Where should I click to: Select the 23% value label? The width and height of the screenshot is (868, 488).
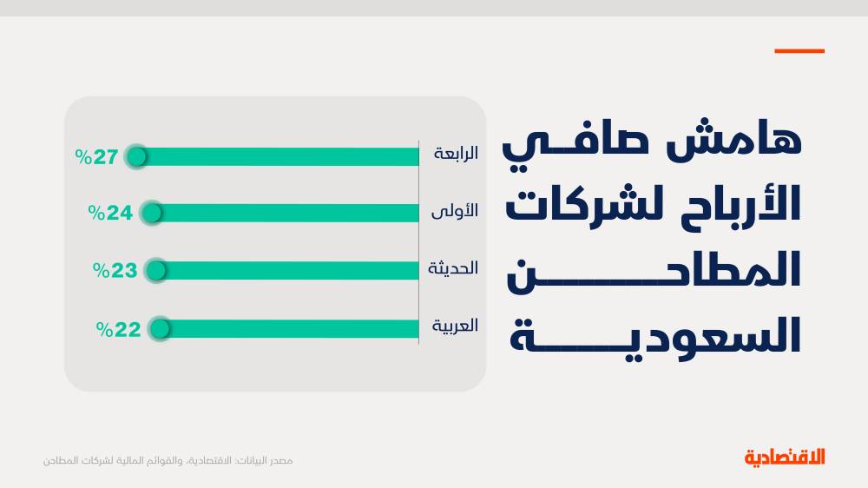(x=115, y=270)
